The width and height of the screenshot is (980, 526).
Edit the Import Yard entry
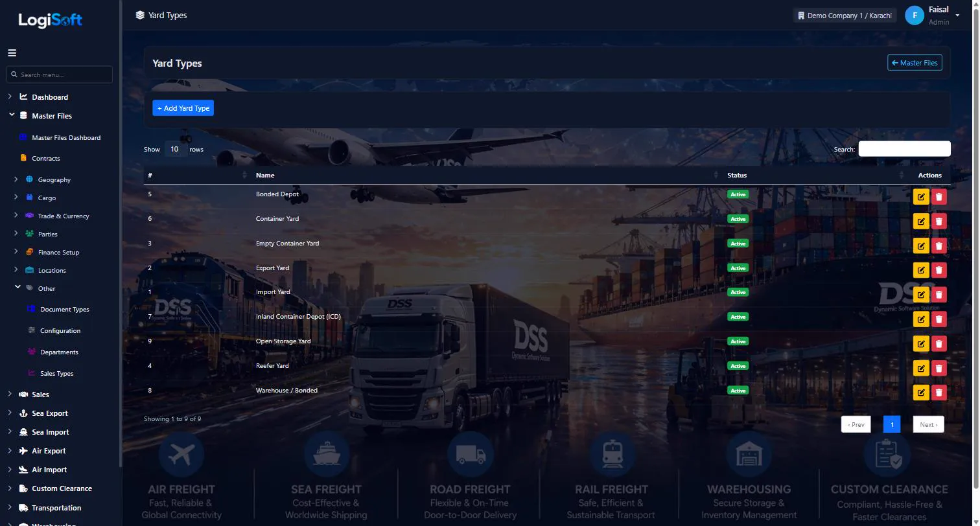921,295
